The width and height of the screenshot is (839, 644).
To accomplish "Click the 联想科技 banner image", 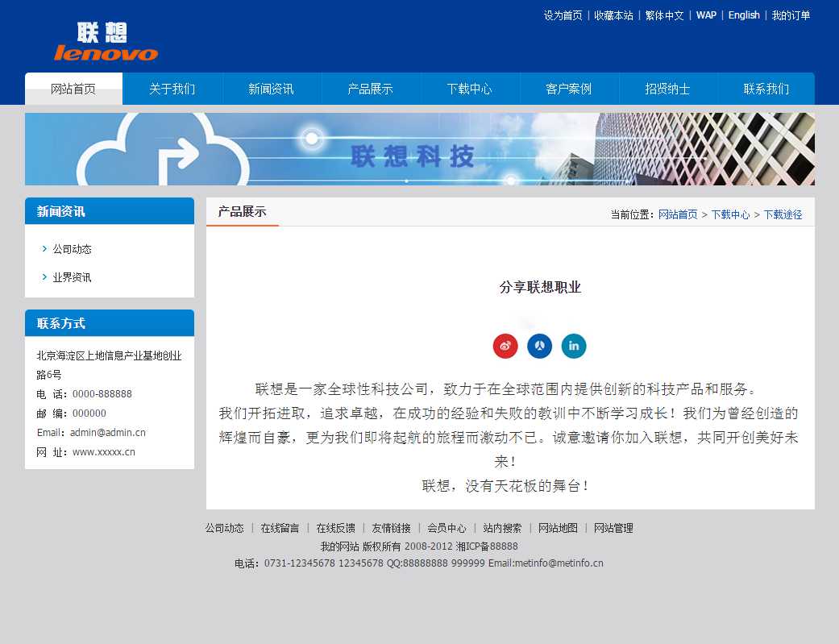I will click(x=419, y=149).
